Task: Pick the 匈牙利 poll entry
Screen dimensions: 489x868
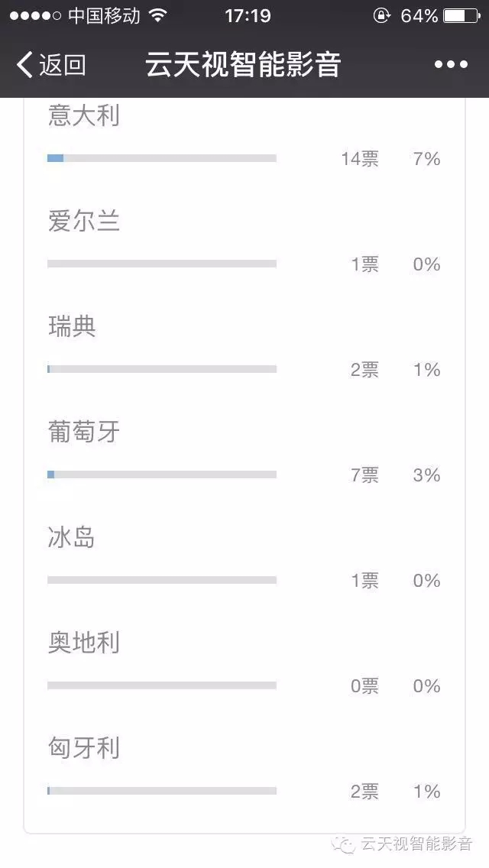Action: pos(83,749)
